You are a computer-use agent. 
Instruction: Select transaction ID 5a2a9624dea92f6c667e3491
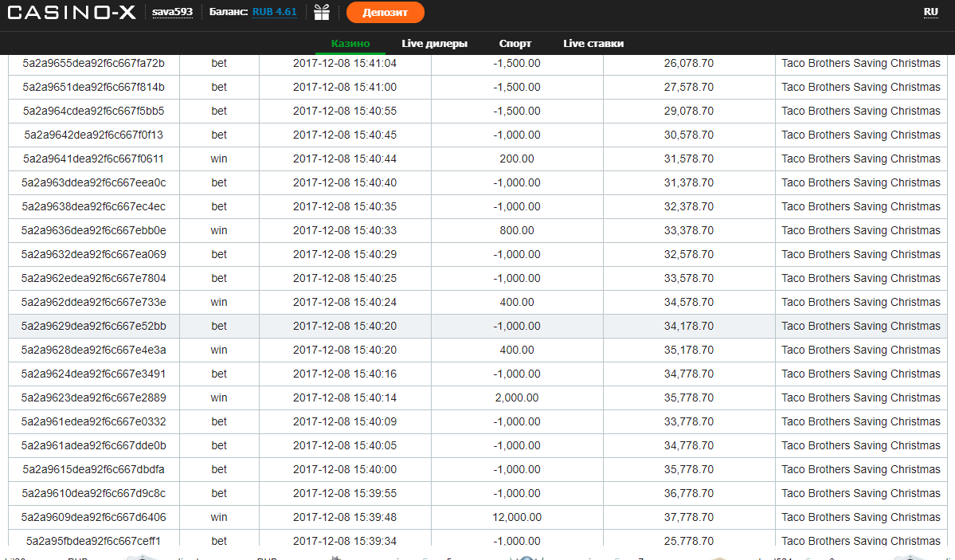pyautogui.click(x=94, y=374)
